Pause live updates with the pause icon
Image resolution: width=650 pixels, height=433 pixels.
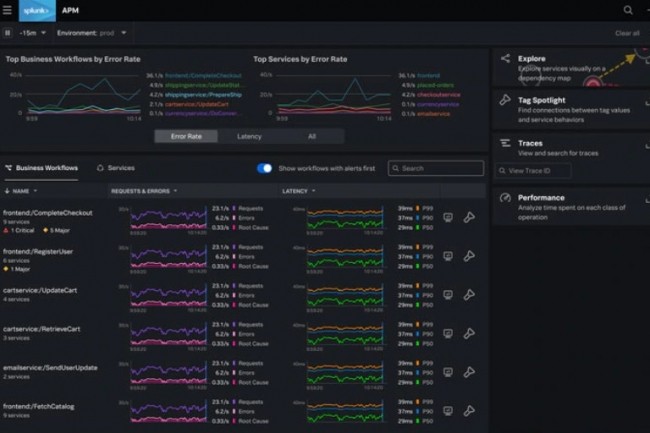tap(9, 33)
